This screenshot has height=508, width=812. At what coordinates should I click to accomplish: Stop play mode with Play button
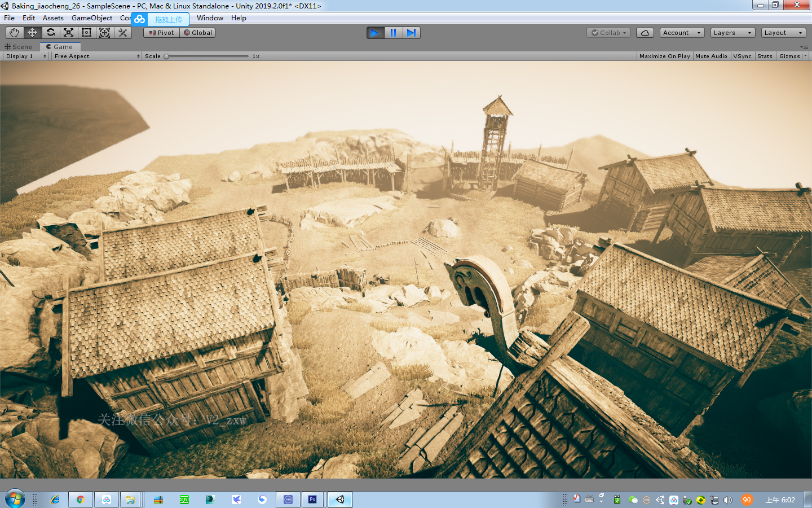tap(375, 33)
